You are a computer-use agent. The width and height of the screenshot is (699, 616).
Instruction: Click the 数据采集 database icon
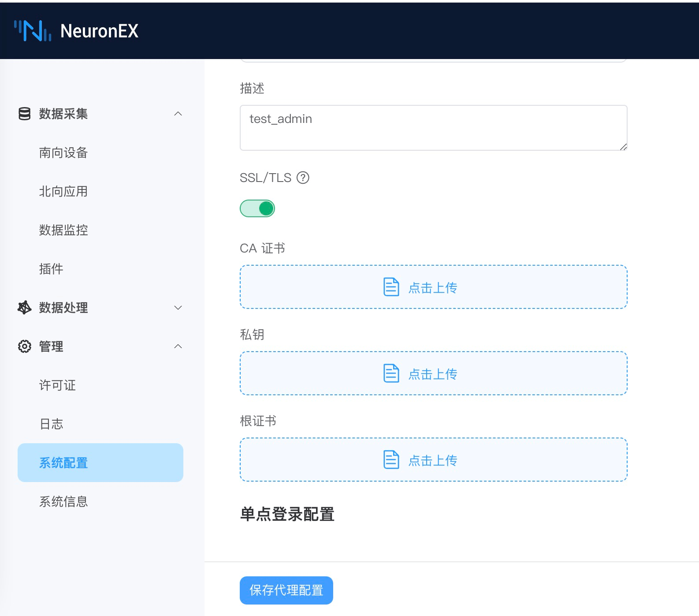[25, 114]
